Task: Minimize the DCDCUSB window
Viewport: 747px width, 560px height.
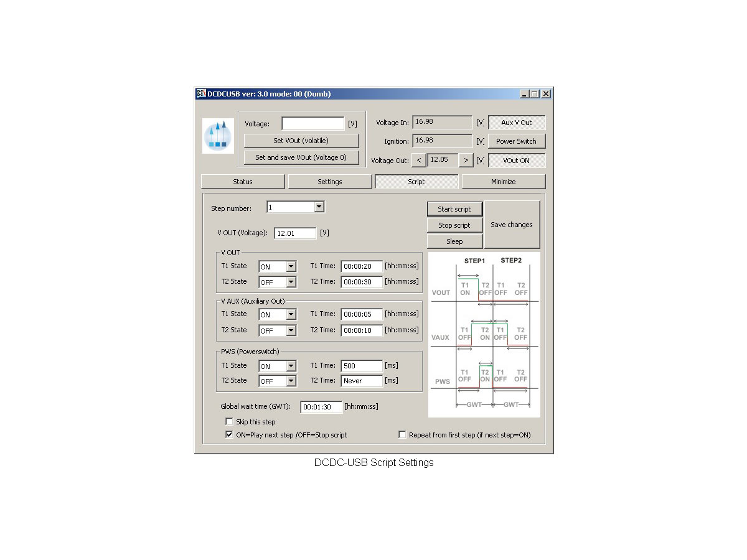Action: tap(525, 94)
